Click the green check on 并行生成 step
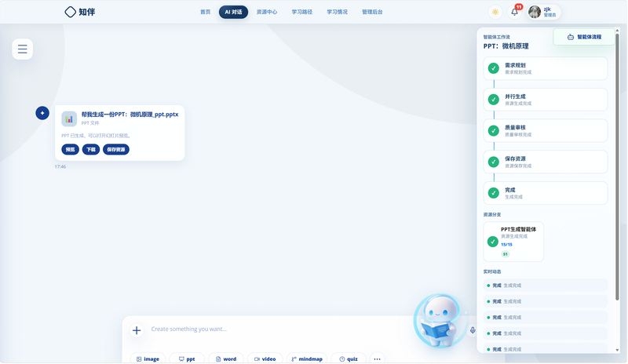The height and width of the screenshot is (364, 628). point(494,100)
